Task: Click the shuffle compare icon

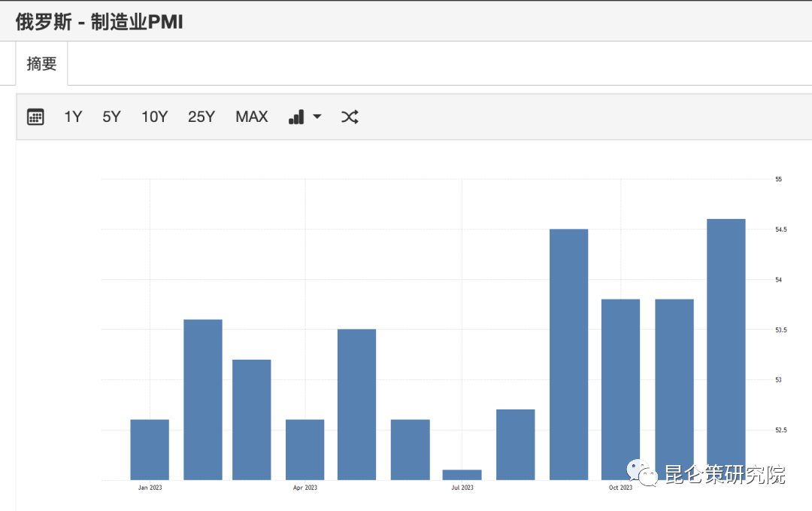Action: click(x=350, y=117)
